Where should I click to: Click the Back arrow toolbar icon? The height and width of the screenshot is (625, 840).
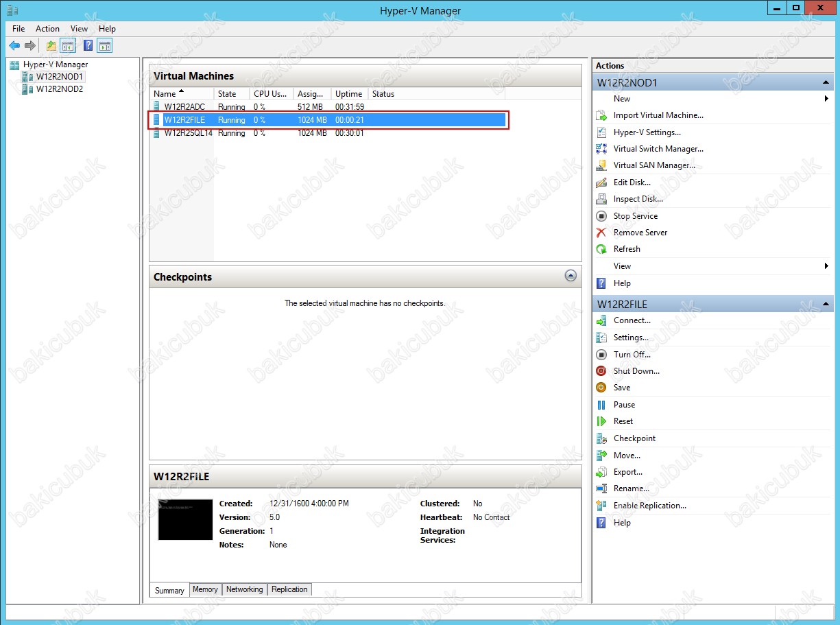[14, 46]
